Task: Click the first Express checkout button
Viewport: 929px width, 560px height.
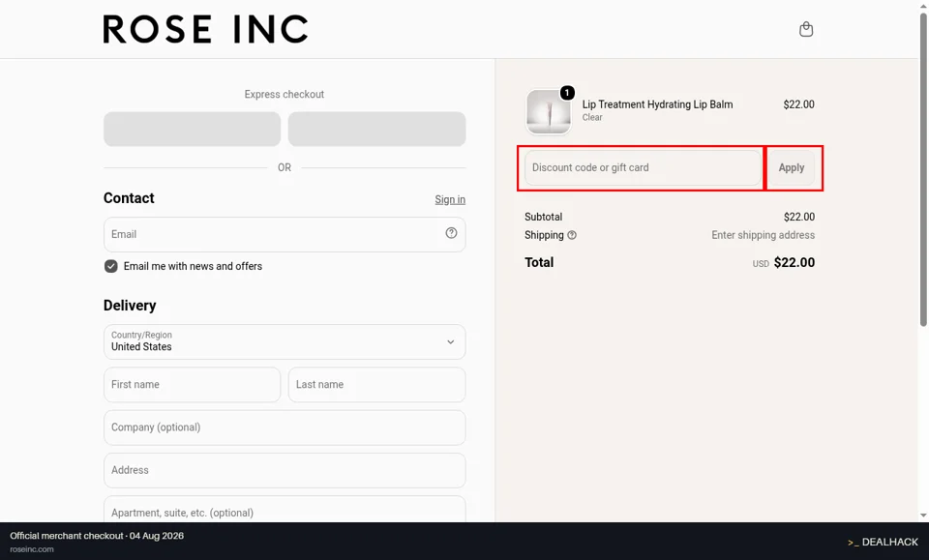Action: click(192, 129)
